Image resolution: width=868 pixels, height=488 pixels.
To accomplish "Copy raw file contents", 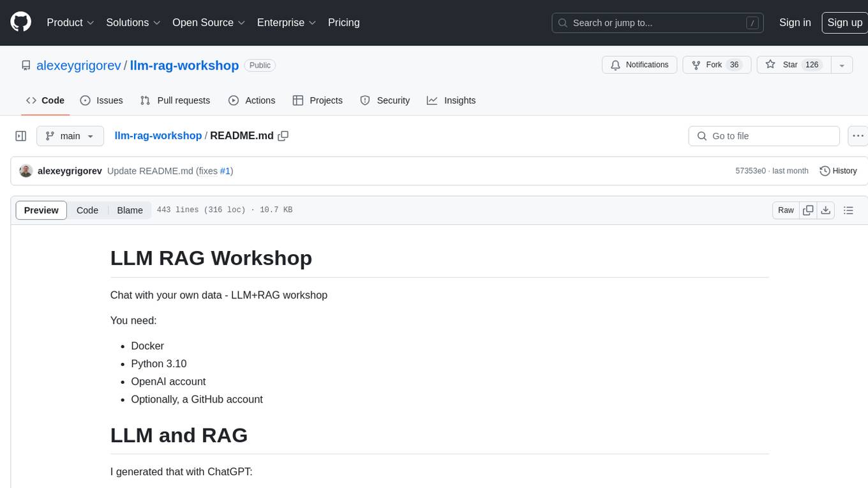I will (809, 210).
